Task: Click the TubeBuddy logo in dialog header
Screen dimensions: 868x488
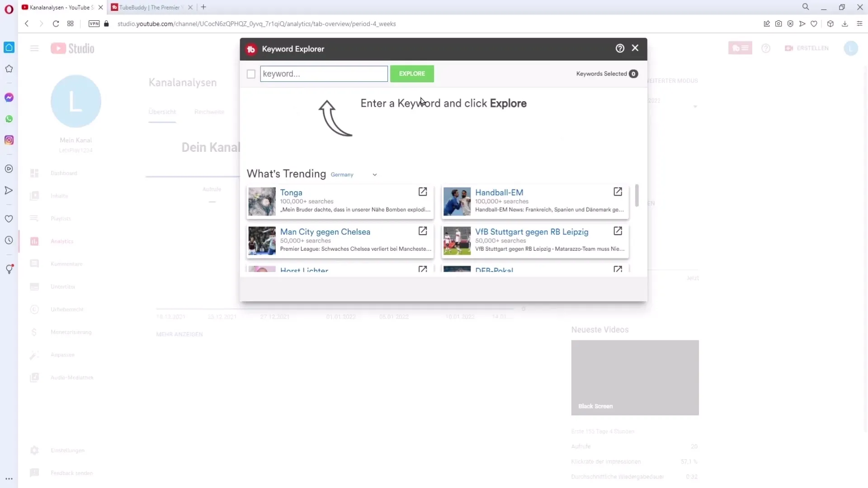Action: tap(251, 49)
